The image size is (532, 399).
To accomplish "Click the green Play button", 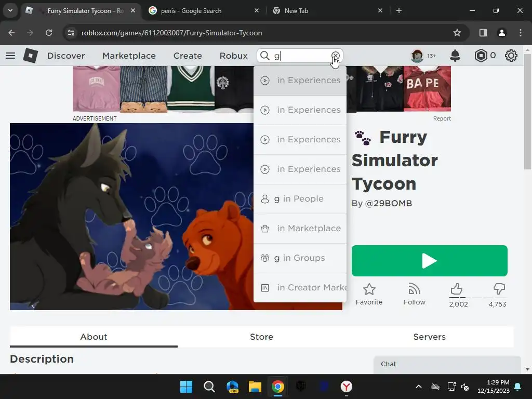I will point(430,261).
